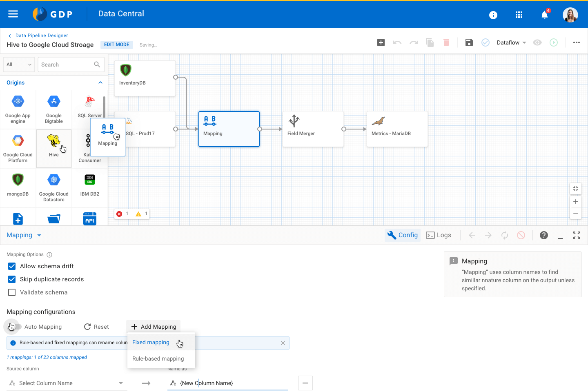Run the pipeline preview play icon
The width and height of the screenshot is (588, 392).
click(x=554, y=42)
